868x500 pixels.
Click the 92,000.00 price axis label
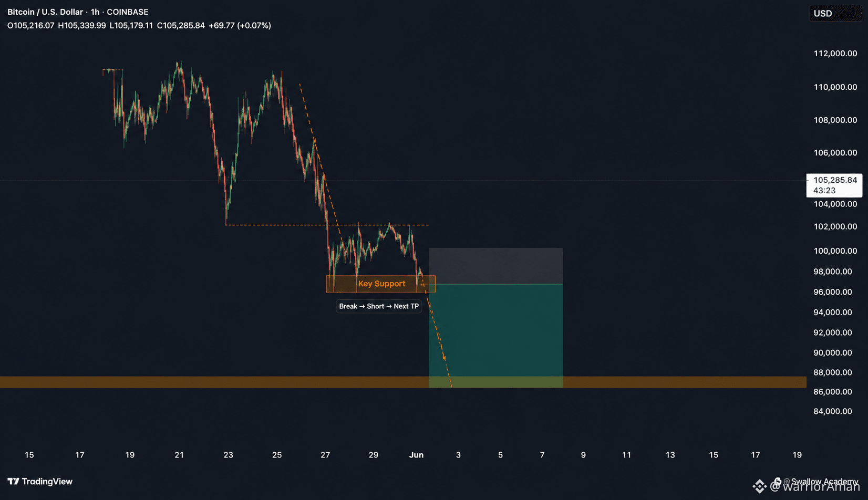coord(833,332)
